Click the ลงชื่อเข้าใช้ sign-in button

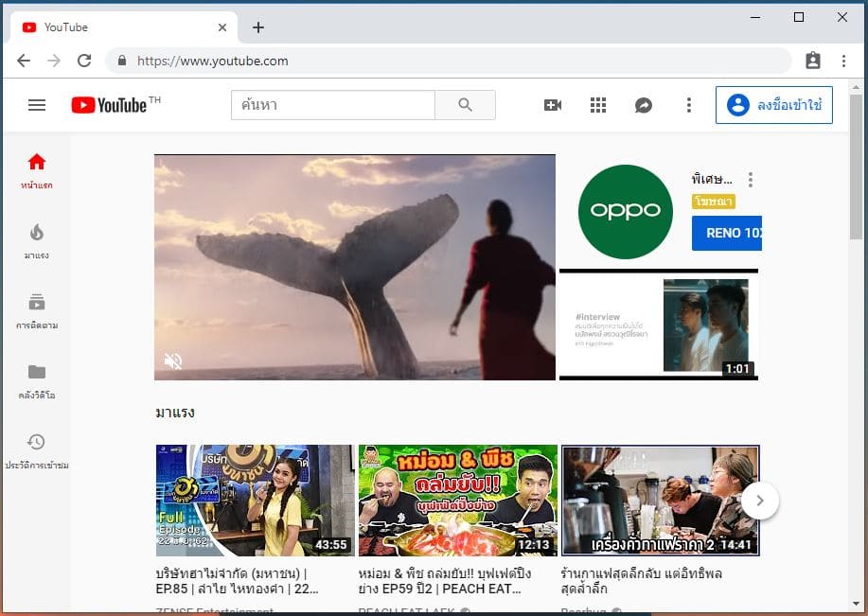point(774,105)
